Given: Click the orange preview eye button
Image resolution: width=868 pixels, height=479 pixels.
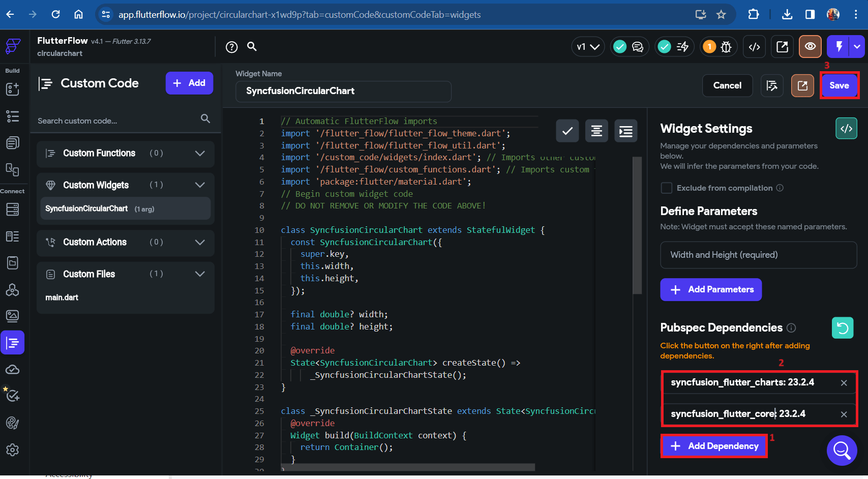Looking at the screenshot, I should [811, 47].
